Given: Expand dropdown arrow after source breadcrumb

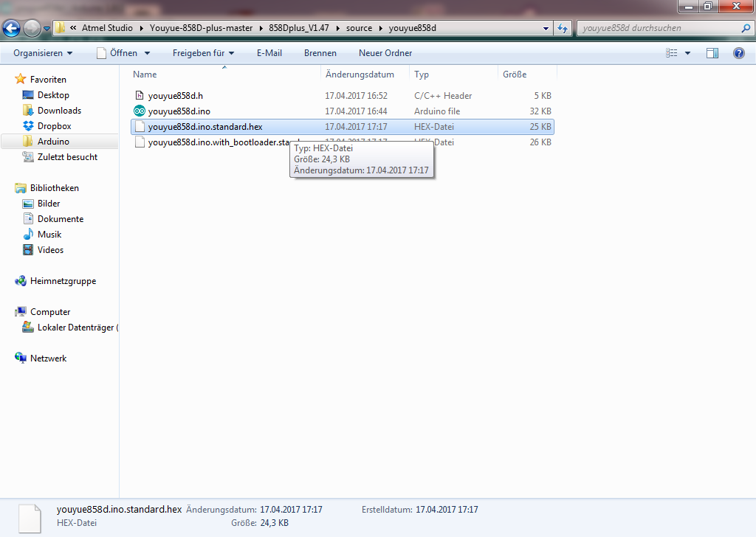Looking at the screenshot, I should tap(380, 28).
